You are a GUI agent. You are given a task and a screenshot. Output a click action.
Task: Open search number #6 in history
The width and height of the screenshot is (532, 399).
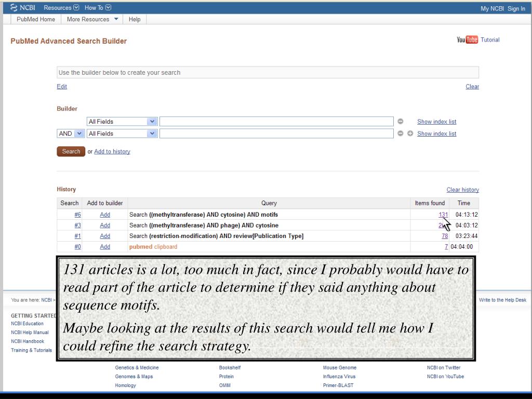pos(78,215)
